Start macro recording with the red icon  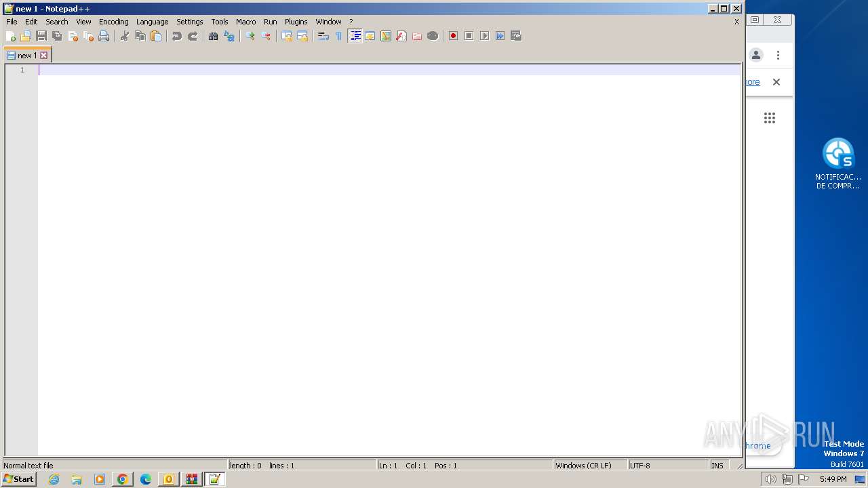click(x=454, y=36)
